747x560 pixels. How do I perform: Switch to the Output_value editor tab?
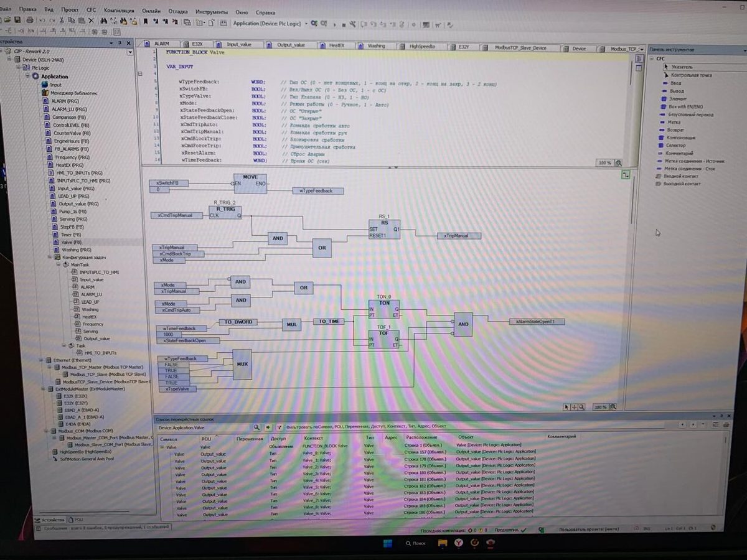(x=291, y=45)
